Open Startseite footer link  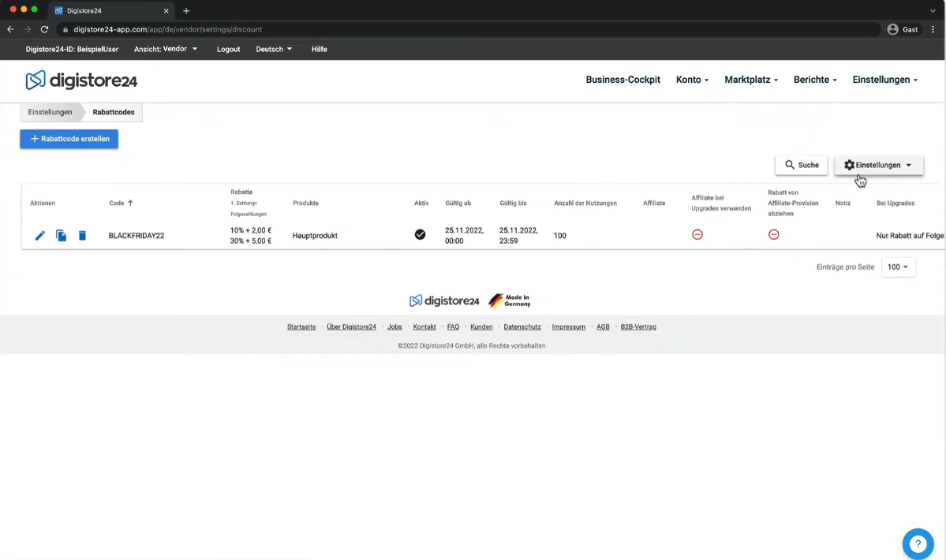(x=301, y=327)
